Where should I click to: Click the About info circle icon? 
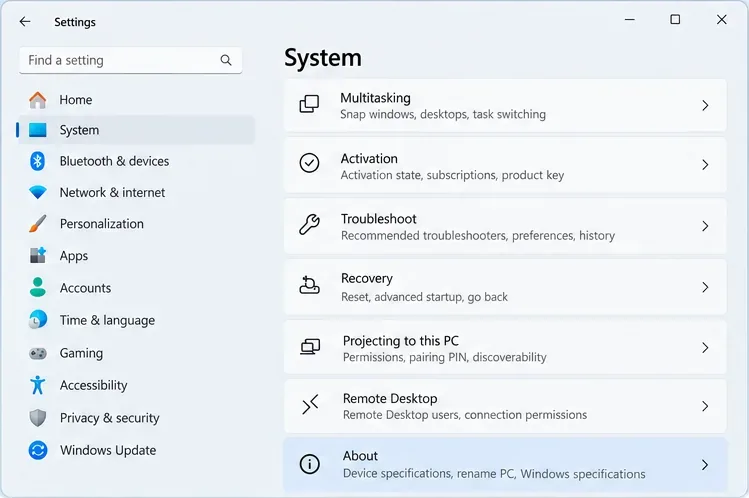pos(310,464)
